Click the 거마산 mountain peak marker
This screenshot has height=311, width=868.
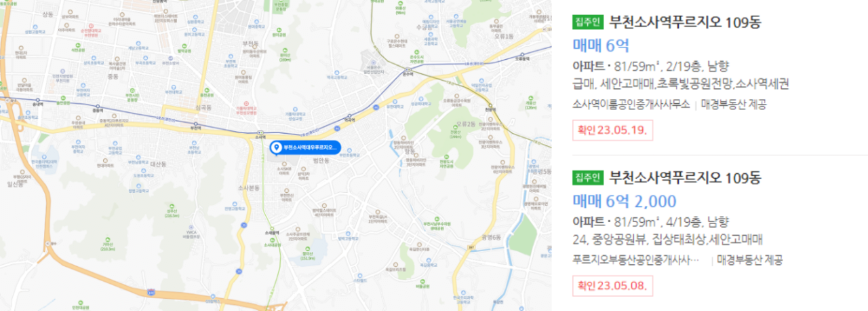coord(108,239)
